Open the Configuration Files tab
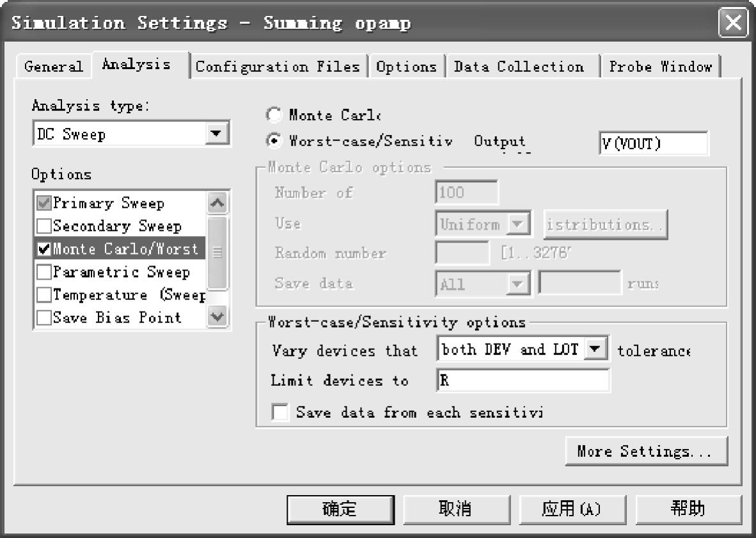 pos(278,67)
